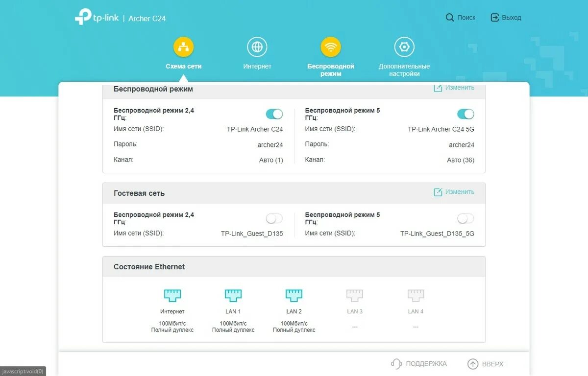The height and width of the screenshot is (376, 588).
Task: Click the Состояние Ethernet heading
Action: (x=149, y=267)
